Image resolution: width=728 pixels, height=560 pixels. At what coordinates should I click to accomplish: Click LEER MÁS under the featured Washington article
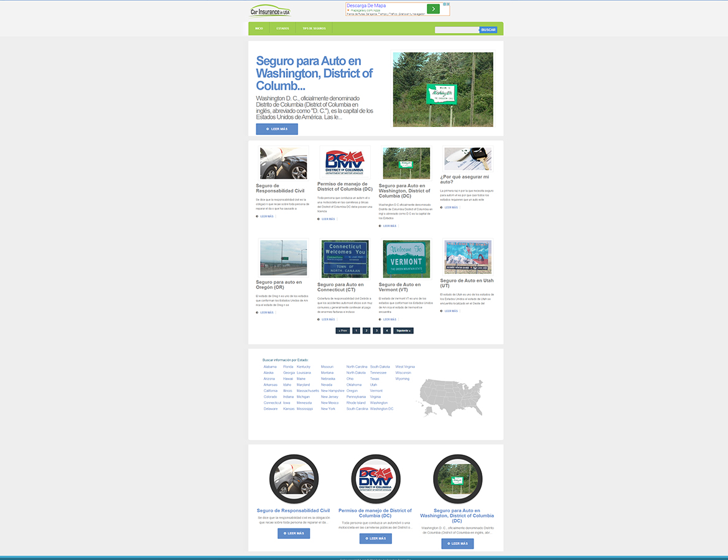coord(277,129)
